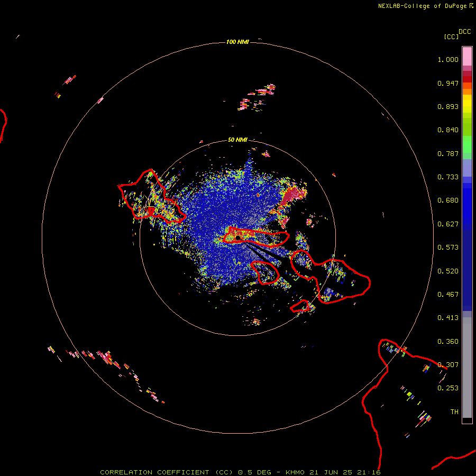Click the [CC] units label

[451, 36]
